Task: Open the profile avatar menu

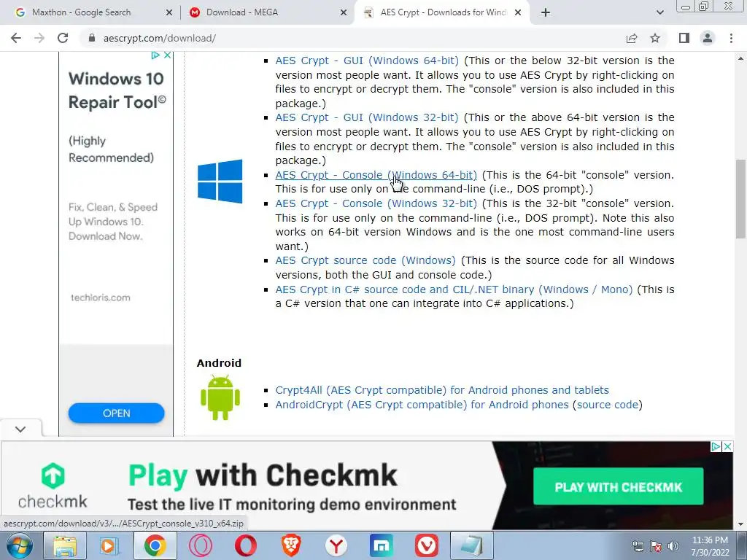Action: point(708,38)
